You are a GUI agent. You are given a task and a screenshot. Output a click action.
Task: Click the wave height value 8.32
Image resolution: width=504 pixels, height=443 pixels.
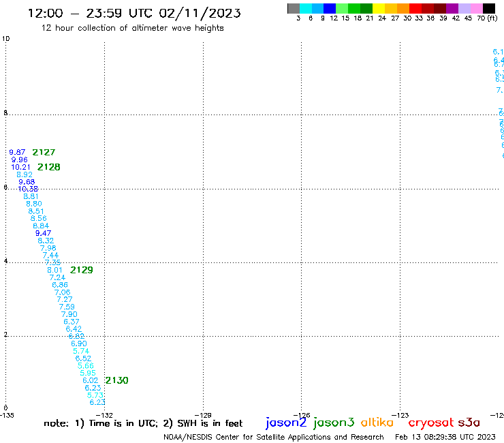pyautogui.click(x=46, y=241)
